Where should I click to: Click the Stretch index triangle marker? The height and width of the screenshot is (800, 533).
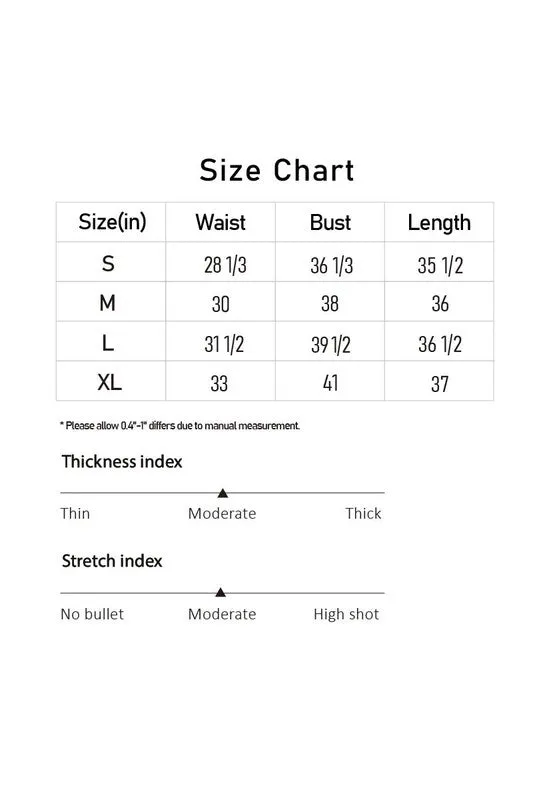pos(220,592)
